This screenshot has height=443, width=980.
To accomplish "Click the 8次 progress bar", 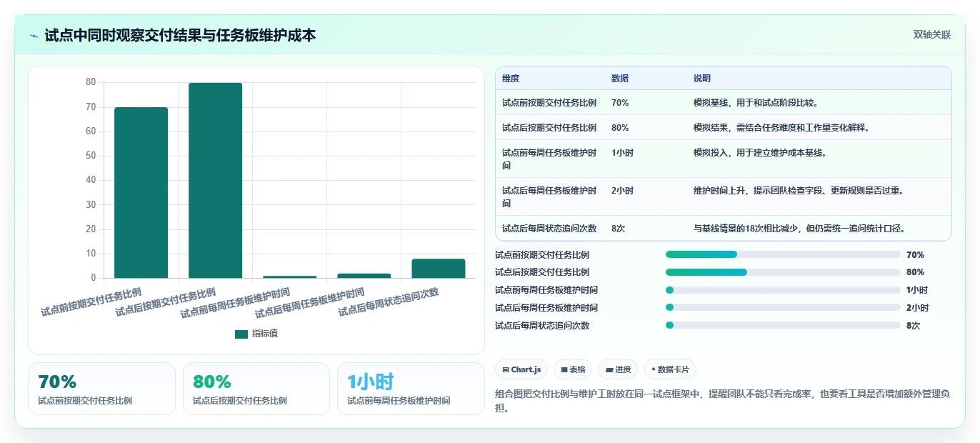I will (x=783, y=326).
